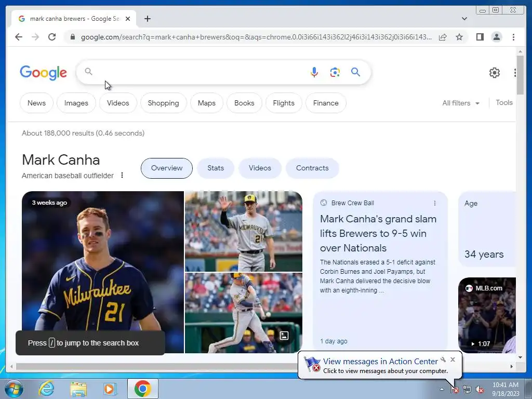The image size is (532, 399).
Task: Open Chrome profile avatar
Action: [x=496, y=37]
